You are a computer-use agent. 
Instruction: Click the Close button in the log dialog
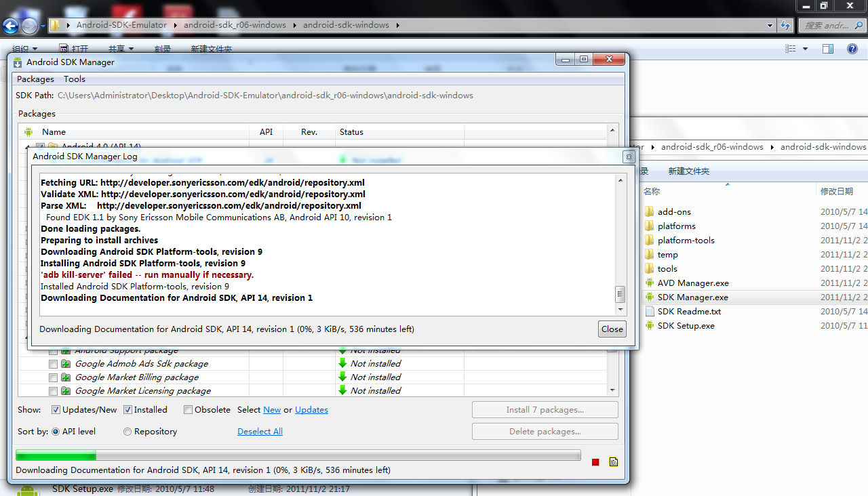point(612,329)
